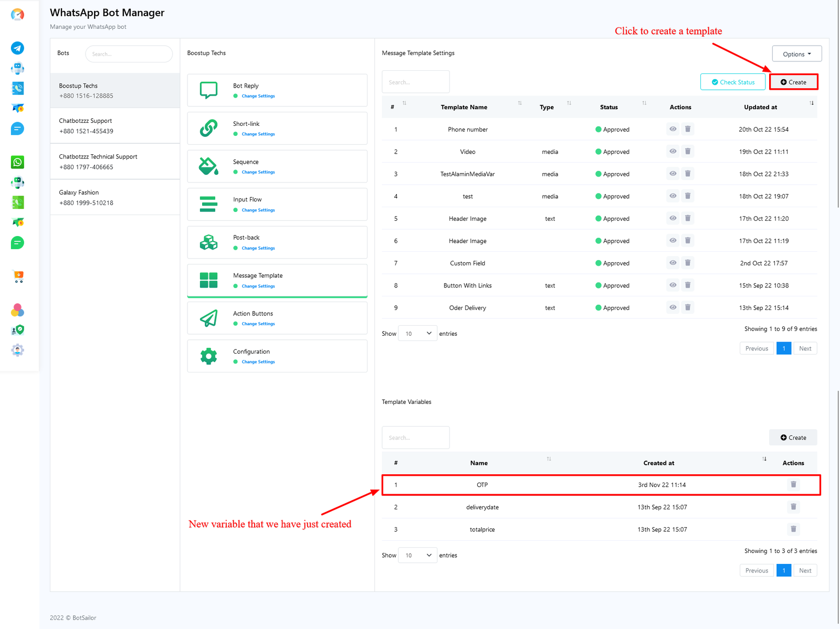The width and height of the screenshot is (840, 629).
Task: Delete the Video template
Action: [x=688, y=152]
